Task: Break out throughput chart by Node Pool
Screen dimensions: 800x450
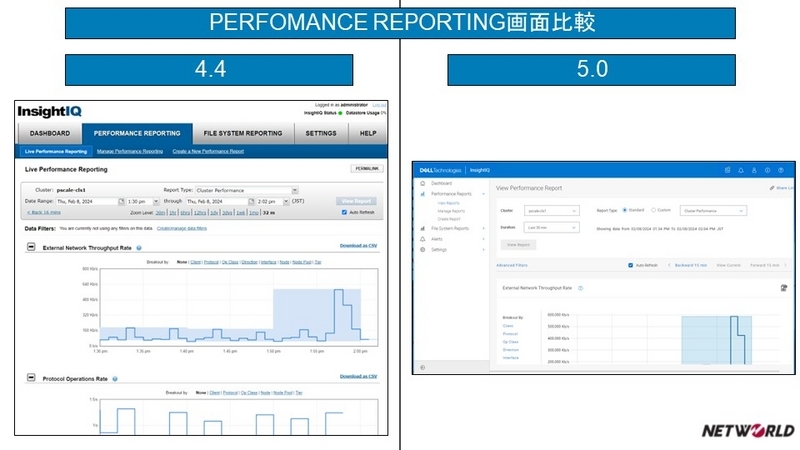Action: tap(302, 262)
